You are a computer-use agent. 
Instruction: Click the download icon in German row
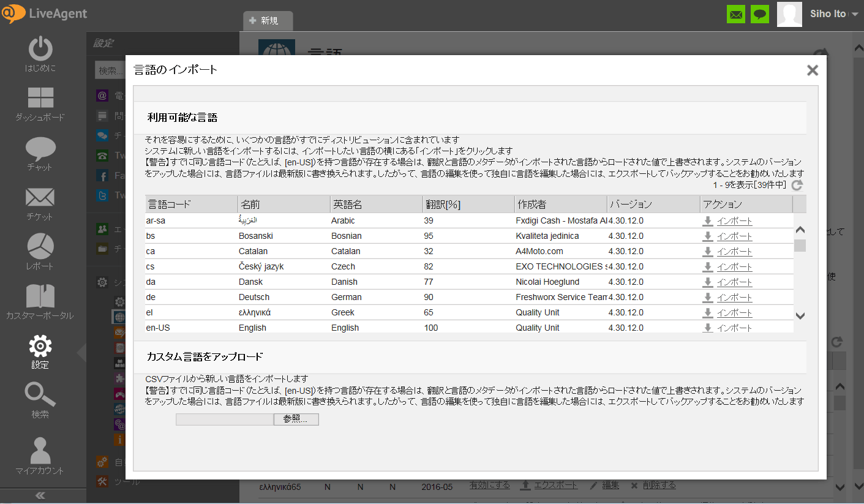[x=708, y=298]
